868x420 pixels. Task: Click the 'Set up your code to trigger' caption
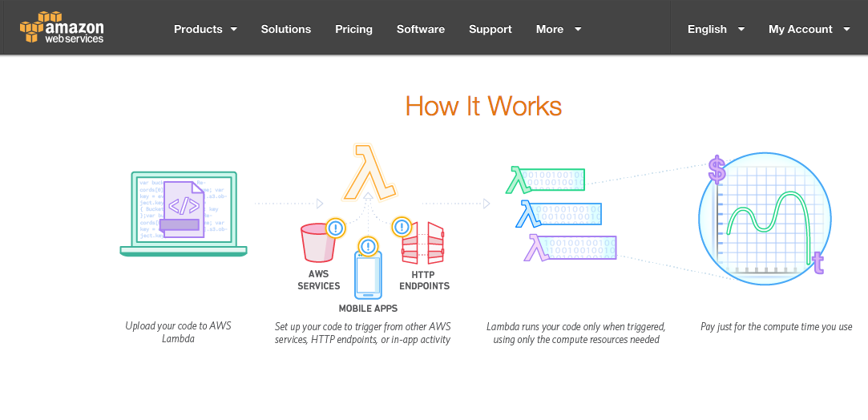[x=362, y=333]
